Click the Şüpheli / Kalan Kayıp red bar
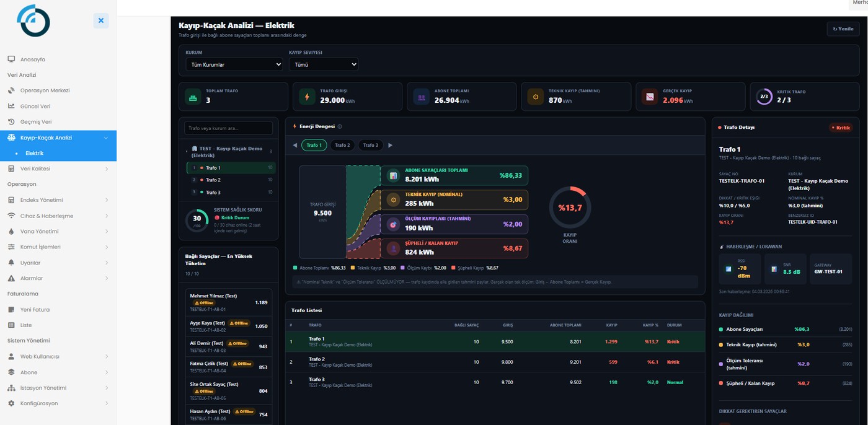The width and height of the screenshot is (868, 425). 454,248
